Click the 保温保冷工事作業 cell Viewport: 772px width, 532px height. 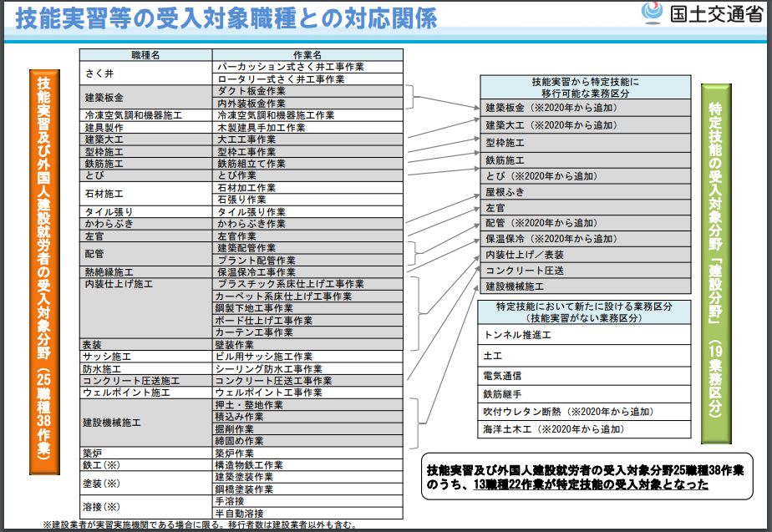[x=307, y=272]
